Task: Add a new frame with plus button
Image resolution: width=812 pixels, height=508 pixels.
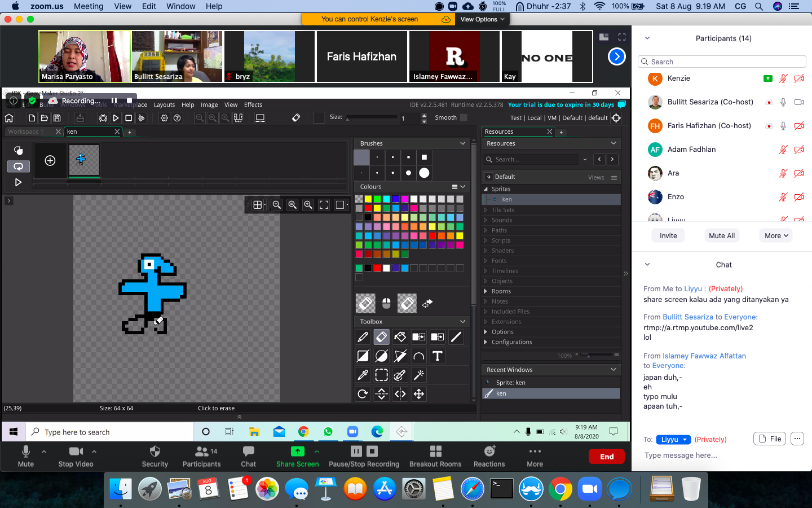Action: (50, 160)
